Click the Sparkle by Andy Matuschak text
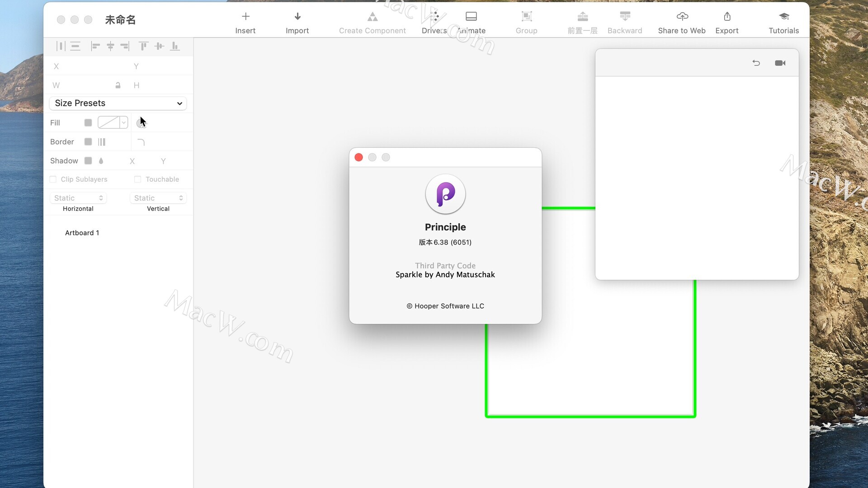The width and height of the screenshot is (868, 488). coord(445,275)
